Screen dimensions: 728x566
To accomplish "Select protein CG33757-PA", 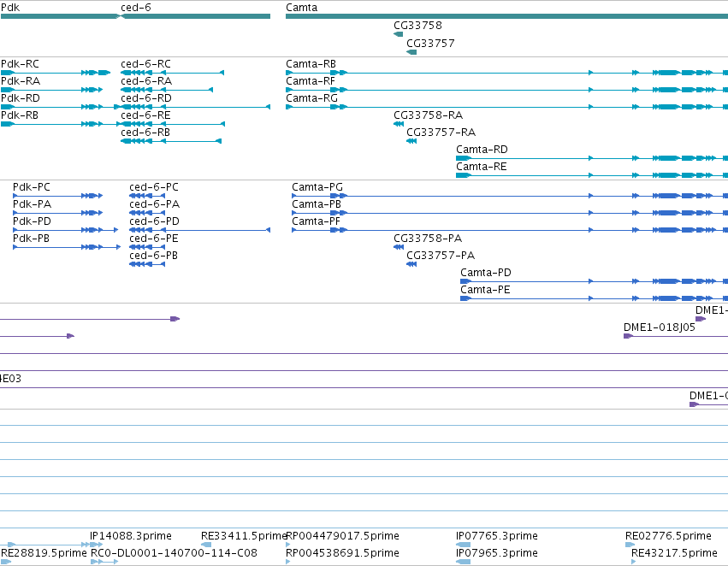I will pyautogui.click(x=441, y=256).
